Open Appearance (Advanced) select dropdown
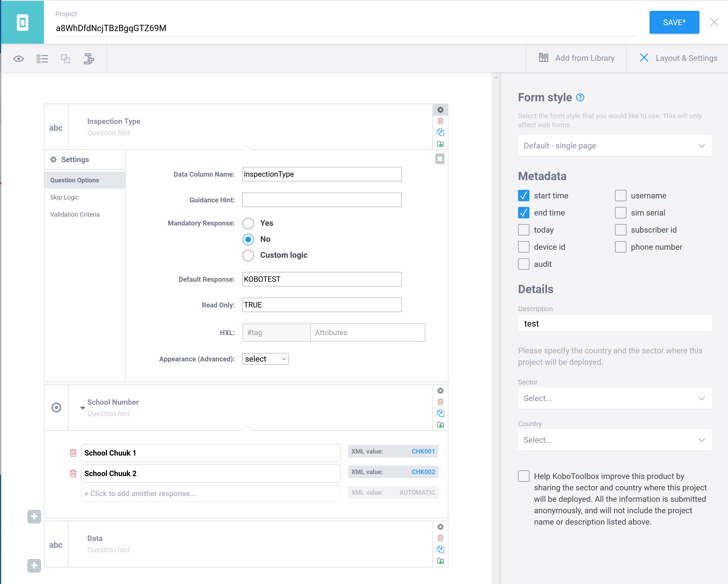728x584 pixels. pyautogui.click(x=265, y=359)
